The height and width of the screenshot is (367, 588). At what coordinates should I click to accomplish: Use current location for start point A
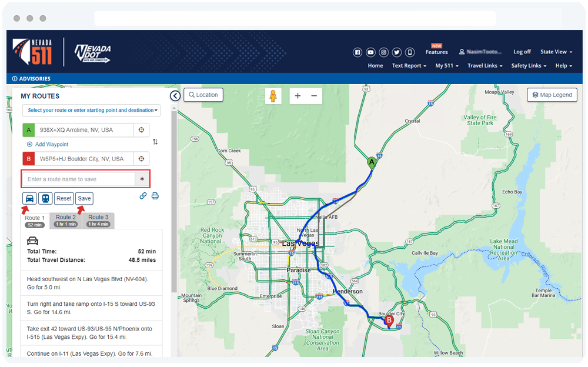pos(141,130)
